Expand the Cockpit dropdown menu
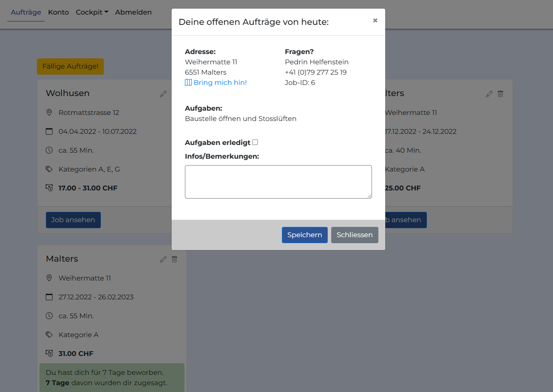The image size is (553, 392). point(92,12)
